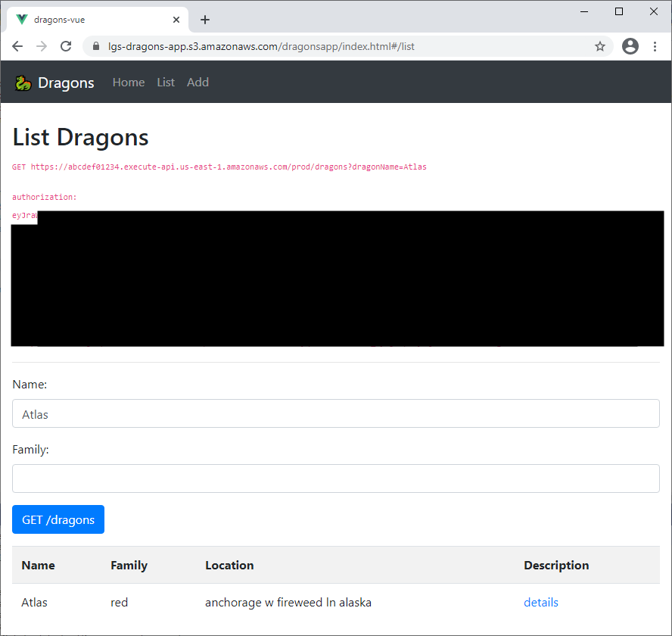Image resolution: width=672 pixels, height=636 pixels.
Task: Select the List navigation item
Action: point(165,82)
